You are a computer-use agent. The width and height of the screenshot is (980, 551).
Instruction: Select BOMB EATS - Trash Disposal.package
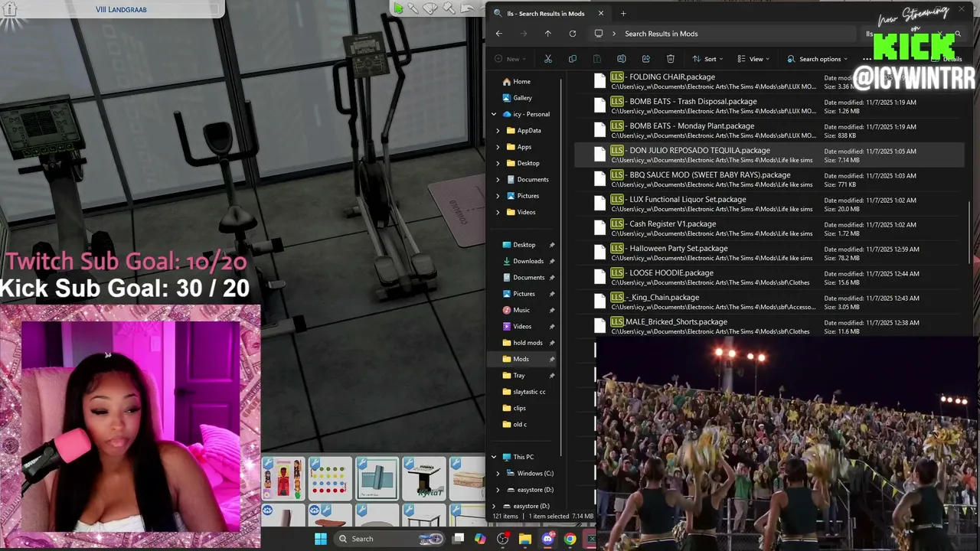(769, 106)
